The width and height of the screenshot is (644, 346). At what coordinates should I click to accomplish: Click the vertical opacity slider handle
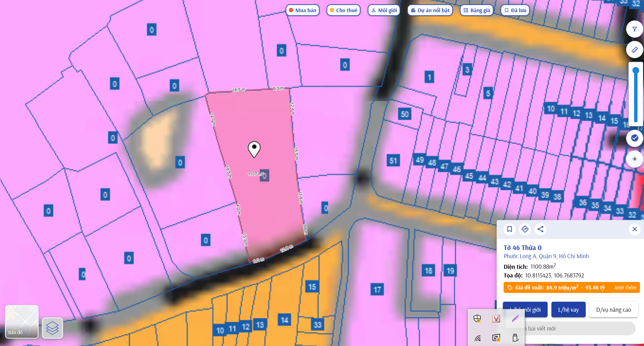pyautogui.click(x=635, y=70)
